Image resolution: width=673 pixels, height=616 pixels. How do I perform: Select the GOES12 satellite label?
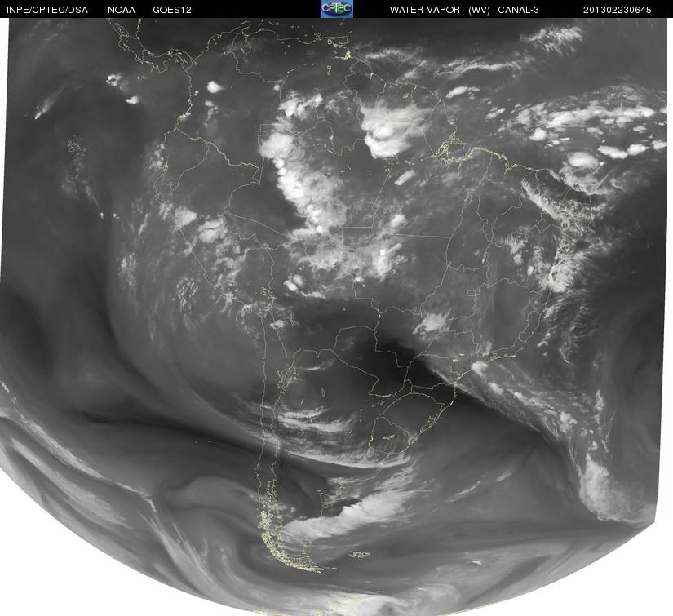[x=172, y=11]
